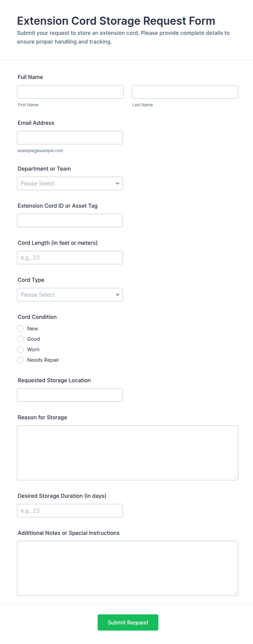Image resolution: width=253 pixels, height=644 pixels.
Task: Click inside the Reason for Storage textarea
Action: pyautogui.click(x=128, y=453)
